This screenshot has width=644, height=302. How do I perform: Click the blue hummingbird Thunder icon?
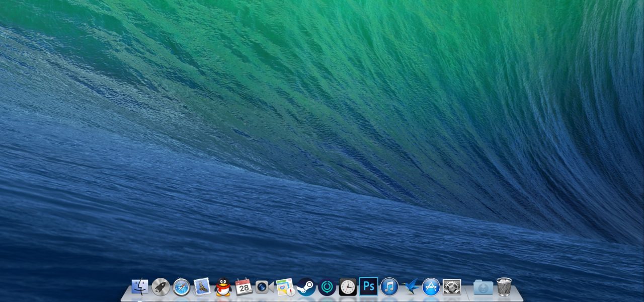[x=411, y=287]
